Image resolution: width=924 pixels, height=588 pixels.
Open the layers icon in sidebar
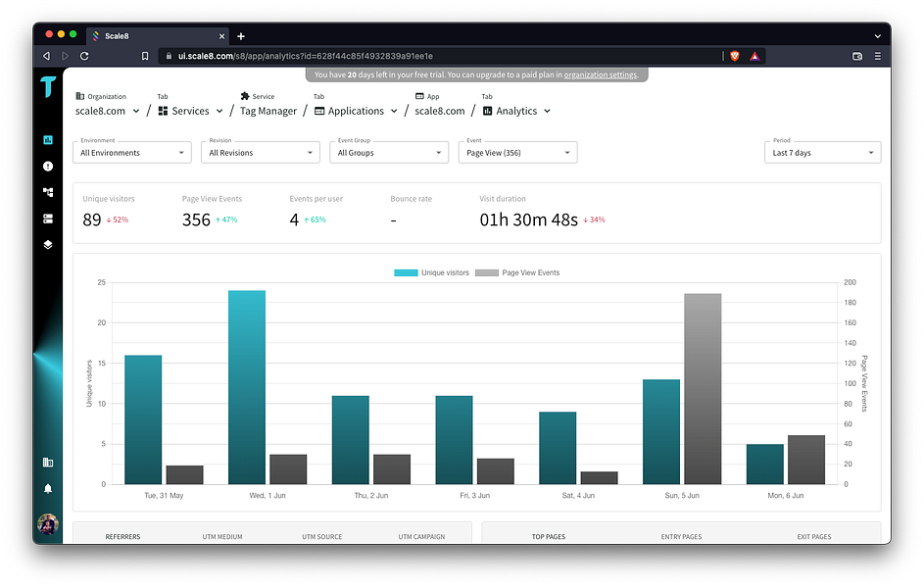pos(48,244)
